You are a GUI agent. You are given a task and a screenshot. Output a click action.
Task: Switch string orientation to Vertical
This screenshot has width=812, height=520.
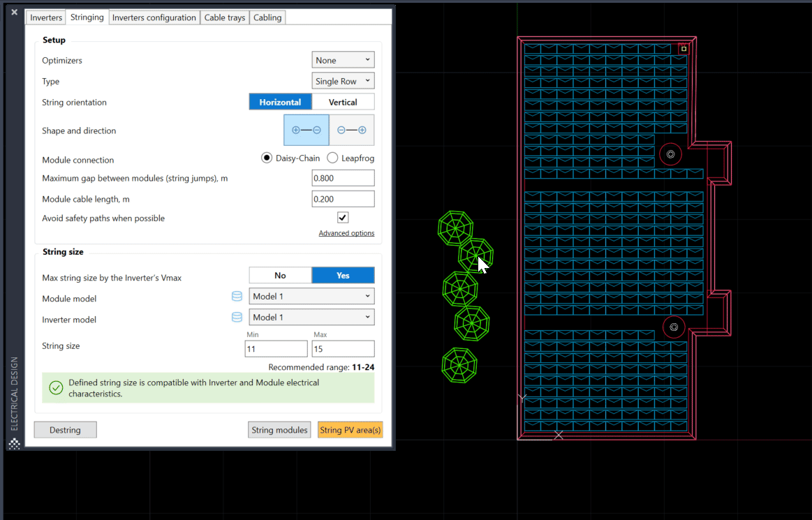(x=344, y=102)
